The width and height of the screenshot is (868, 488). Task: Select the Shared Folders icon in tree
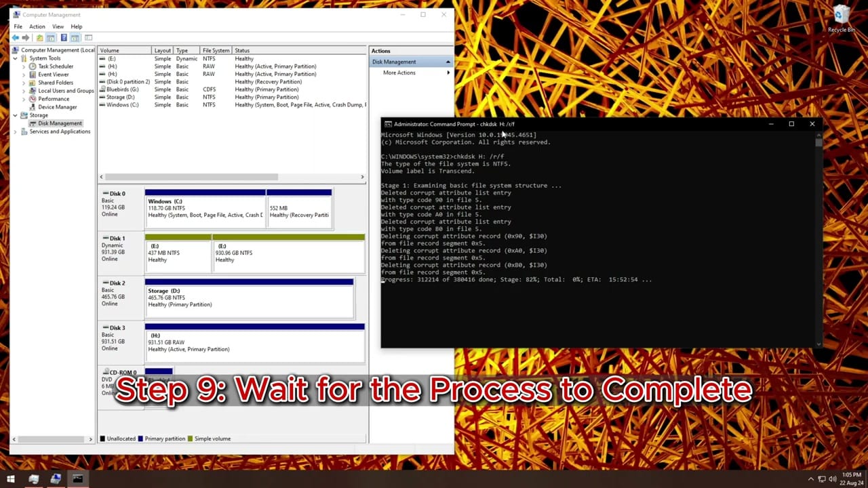(x=33, y=83)
